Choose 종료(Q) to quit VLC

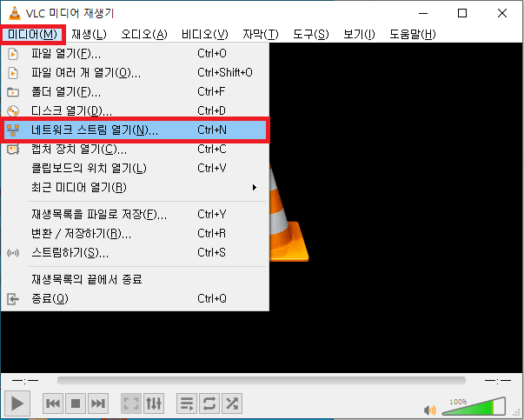135,298
